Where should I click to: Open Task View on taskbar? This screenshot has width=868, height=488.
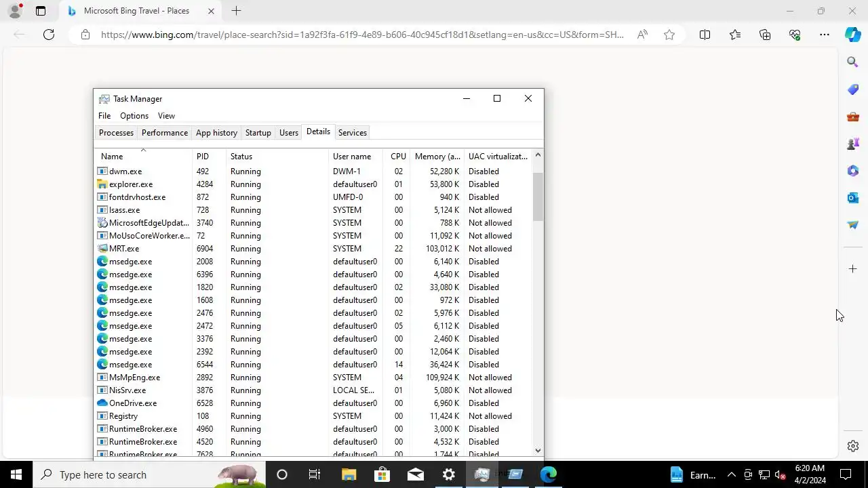click(x=315, y=474)
